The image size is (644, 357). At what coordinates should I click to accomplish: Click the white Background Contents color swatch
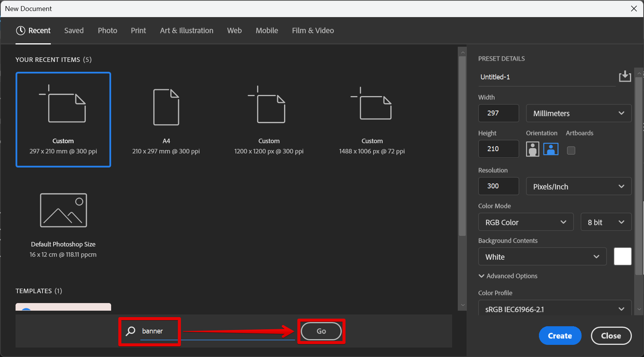(622, 256)
